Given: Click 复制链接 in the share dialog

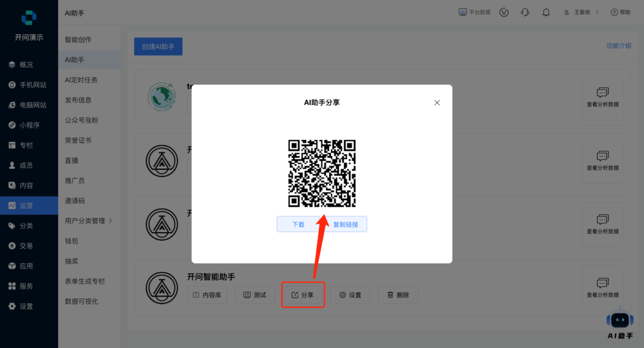Looking at the screenshot, I should click(x=345, y=224).
